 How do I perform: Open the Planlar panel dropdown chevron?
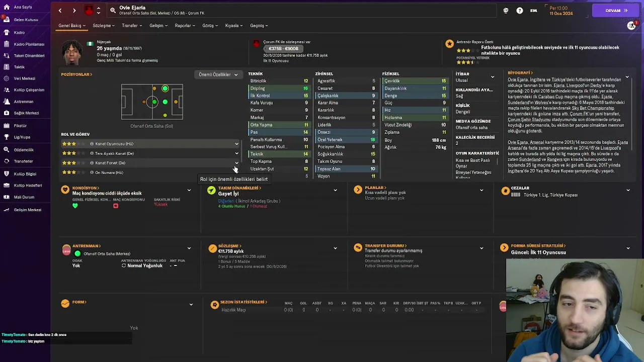tap(481, 190)
